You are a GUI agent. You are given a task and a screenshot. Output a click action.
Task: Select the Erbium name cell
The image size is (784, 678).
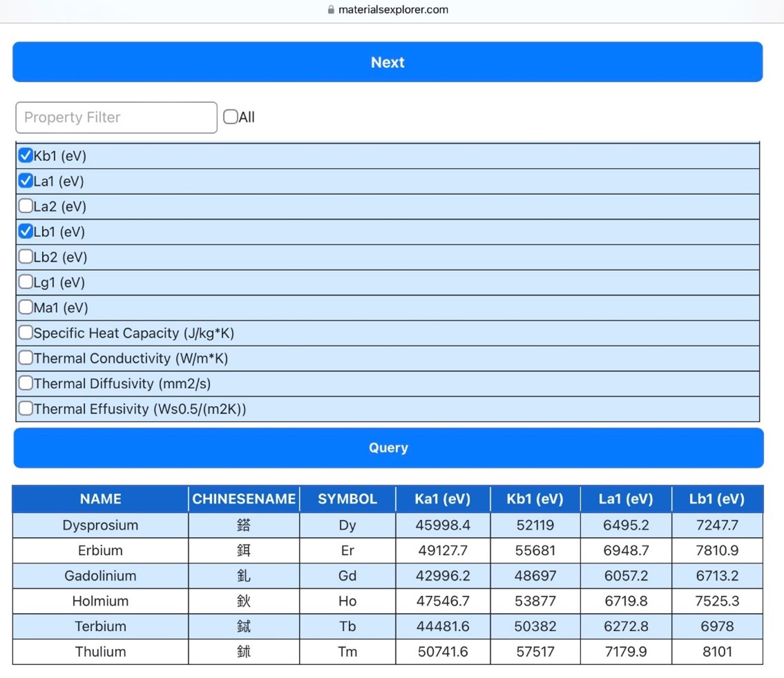pos(100,550)
